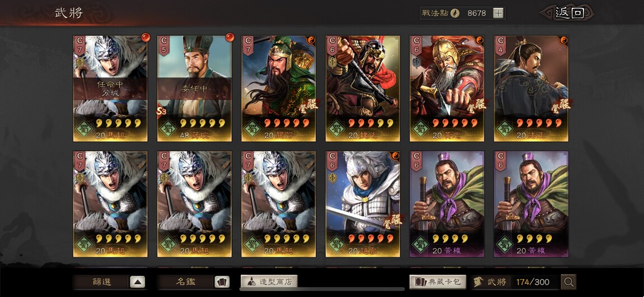Click the plus icon beside 戰法點 8678
The width and height of the screenshot is (644, 297).
[498, 13]
